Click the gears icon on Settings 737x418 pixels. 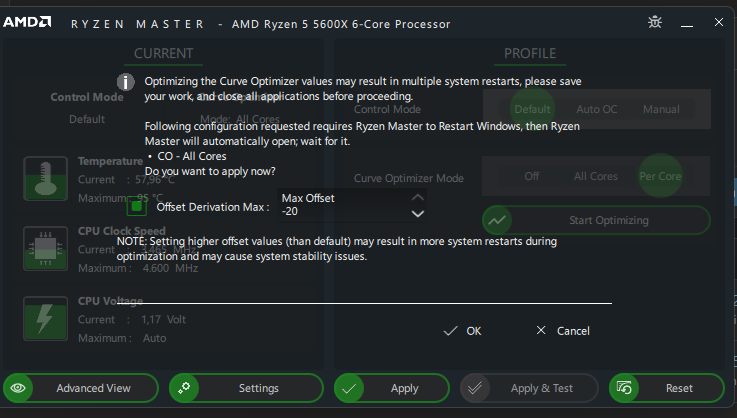185,388
